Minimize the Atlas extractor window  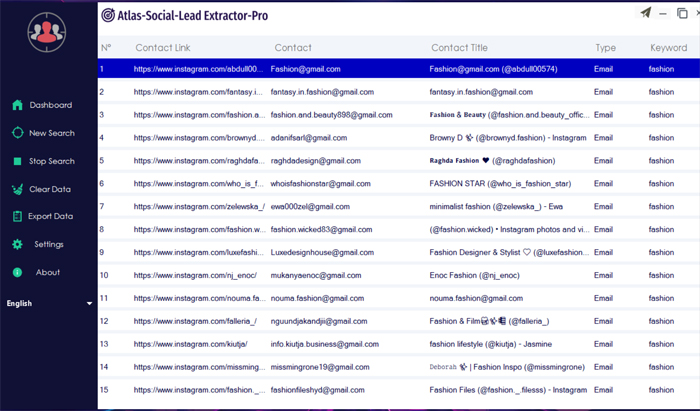pyautogui.click(x=663, y=14)
